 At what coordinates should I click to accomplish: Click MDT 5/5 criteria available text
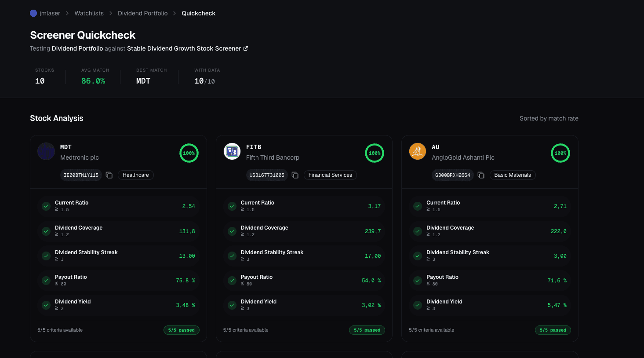coord(60,330)
